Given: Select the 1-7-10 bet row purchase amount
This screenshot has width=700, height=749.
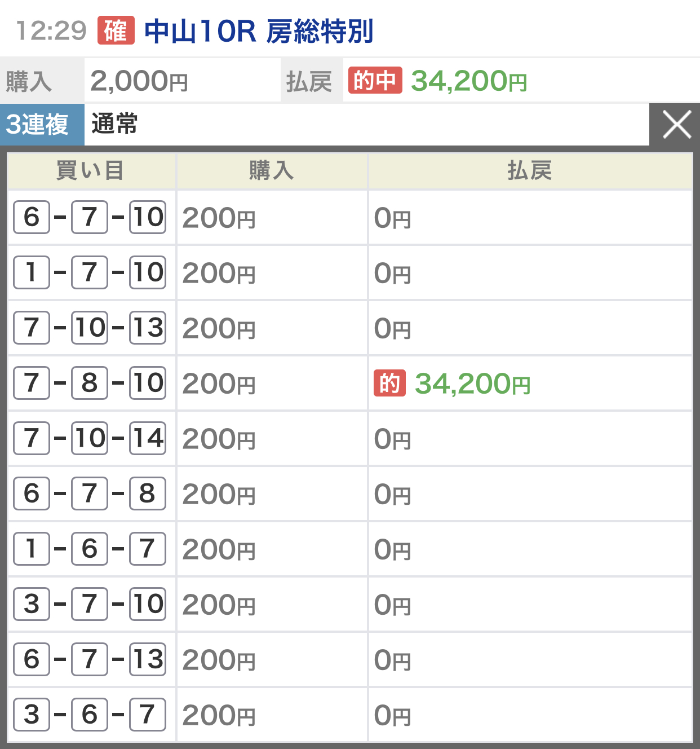Looking at the screenshot, I should click(x=219, y=273).
